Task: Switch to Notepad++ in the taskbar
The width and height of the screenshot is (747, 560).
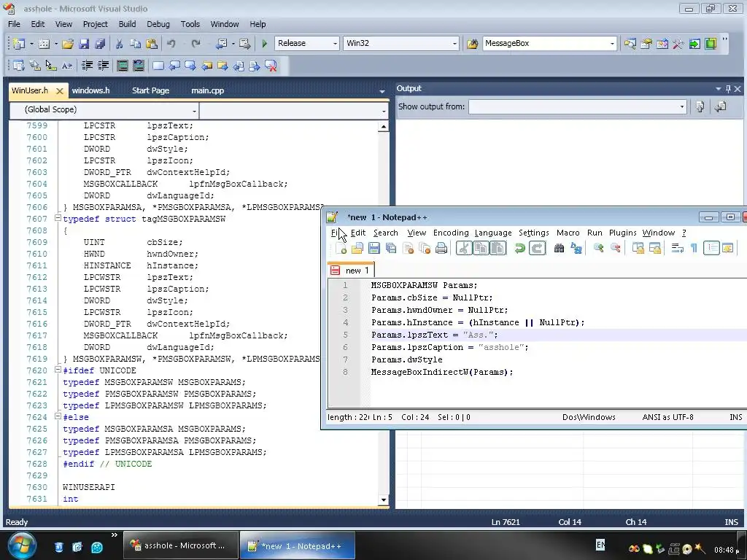Action: point(298,545)
